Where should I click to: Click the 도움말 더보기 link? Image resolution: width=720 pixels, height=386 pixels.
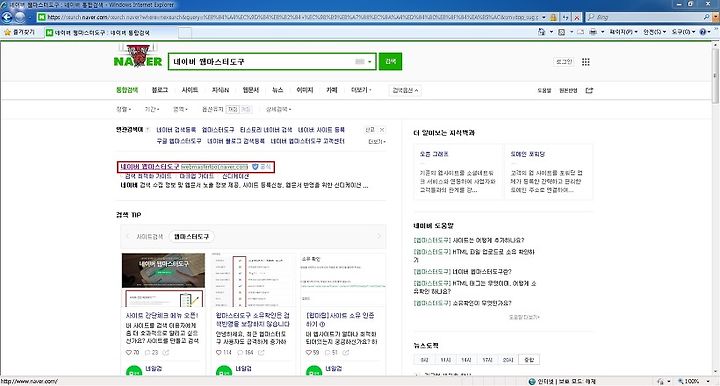pos(524,317)
